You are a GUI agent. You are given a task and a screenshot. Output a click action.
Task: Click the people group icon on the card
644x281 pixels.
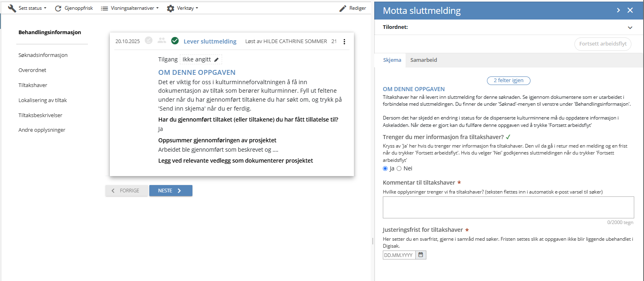162,41
